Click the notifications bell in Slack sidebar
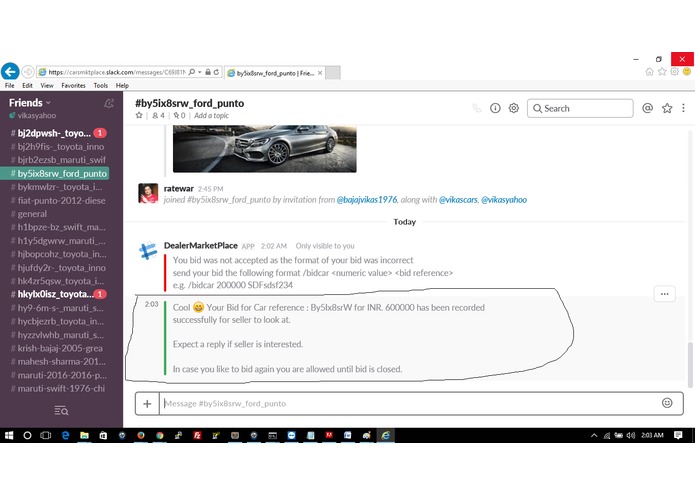Screen dimensions: 695x494 pos(109,103)
